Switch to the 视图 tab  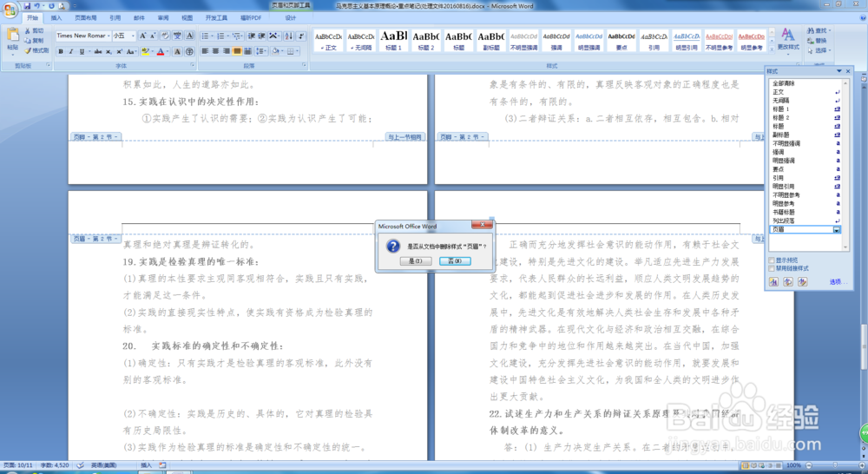click(x=187, y=17)
